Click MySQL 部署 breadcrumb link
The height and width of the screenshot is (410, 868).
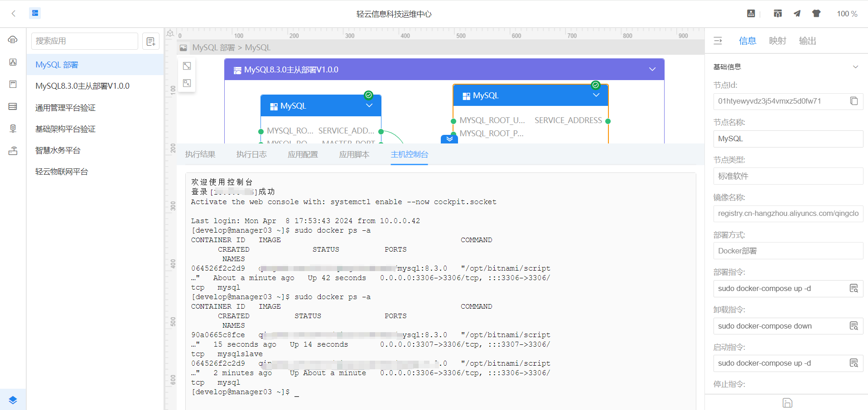coord(213,48)
